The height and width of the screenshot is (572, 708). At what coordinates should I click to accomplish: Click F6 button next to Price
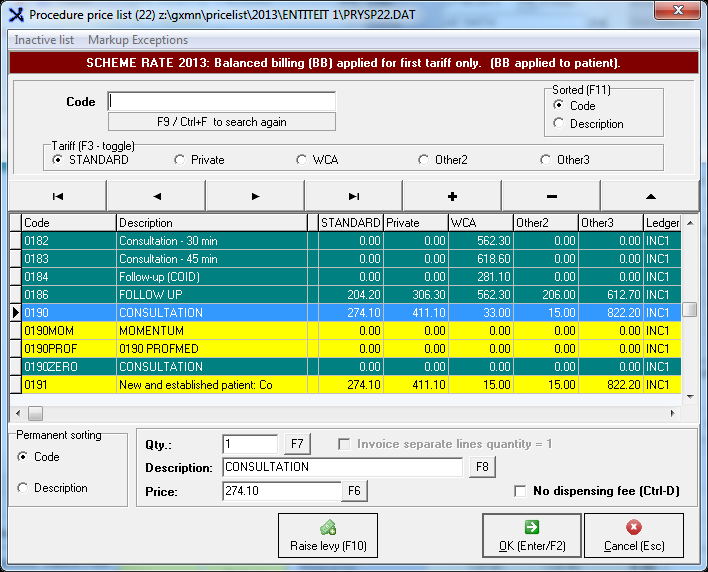pos(355,491)
